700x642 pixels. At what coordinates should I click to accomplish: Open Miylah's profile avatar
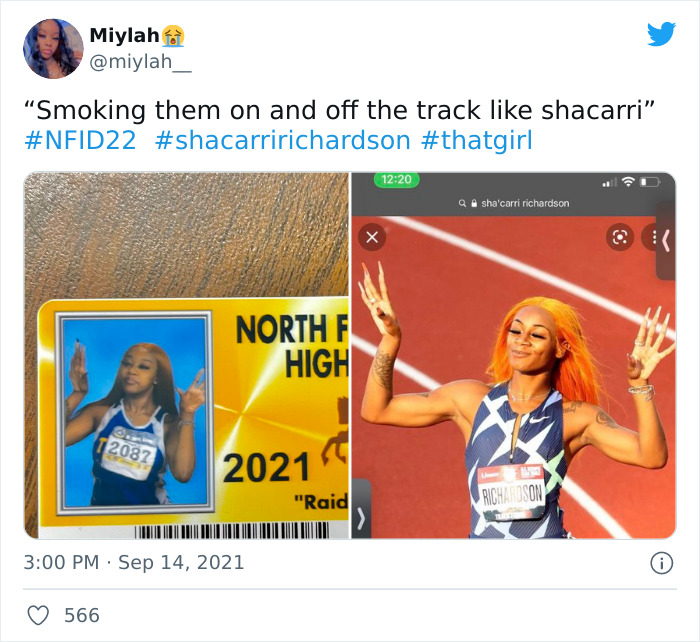click(53, 49)
